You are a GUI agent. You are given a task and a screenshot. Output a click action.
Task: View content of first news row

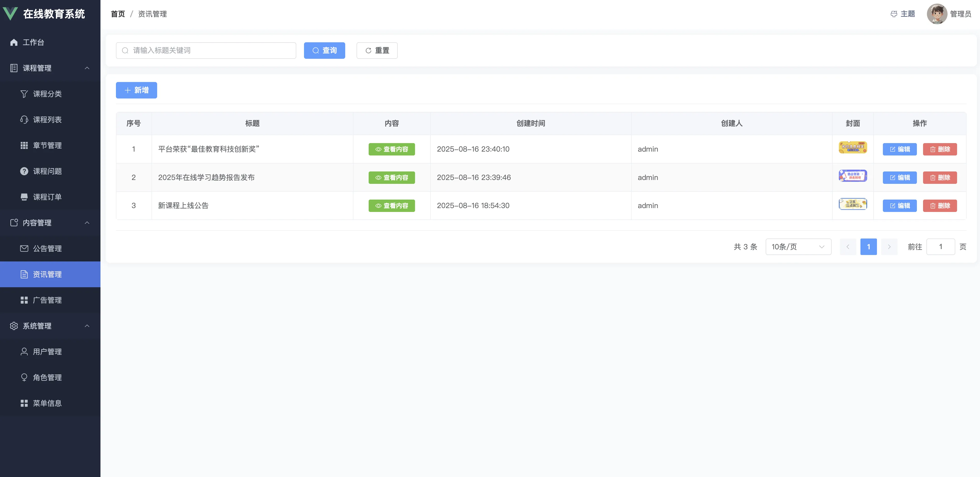click(x=392, y=149)
